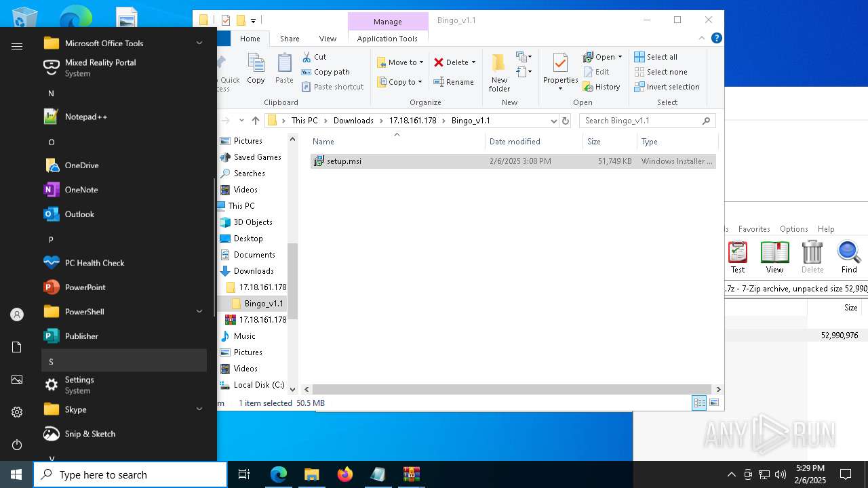Open 7-Zip Help menu
This screenshot has height=488, width=868.
pos(826,229)
